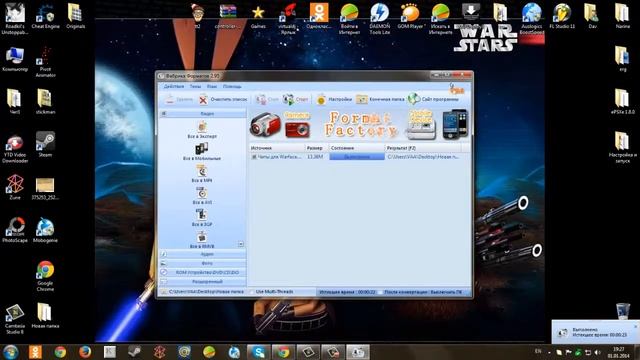Click the mobile phones image in the banner
Viewport: 640px width, 360px height.
click(x=455, y=124)
